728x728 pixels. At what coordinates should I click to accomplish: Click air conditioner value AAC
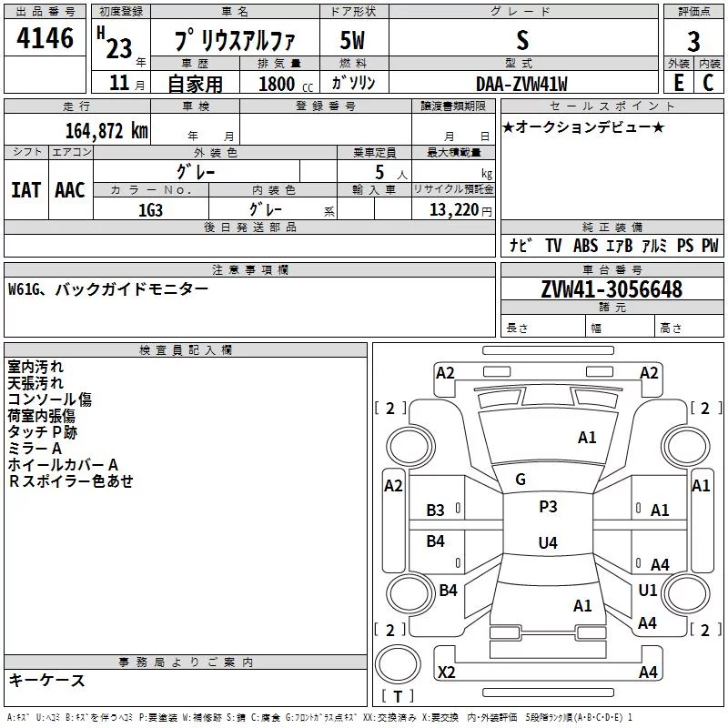tap(70, 190)
